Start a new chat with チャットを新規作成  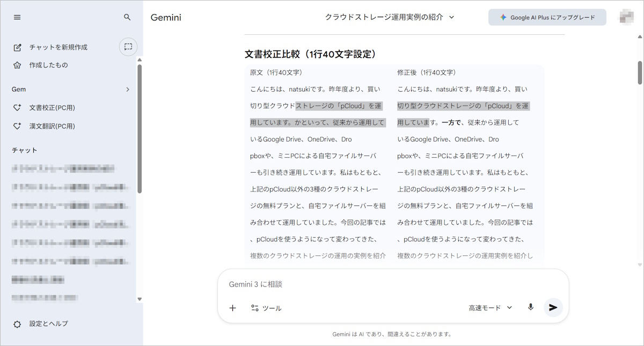coord(58,47)
